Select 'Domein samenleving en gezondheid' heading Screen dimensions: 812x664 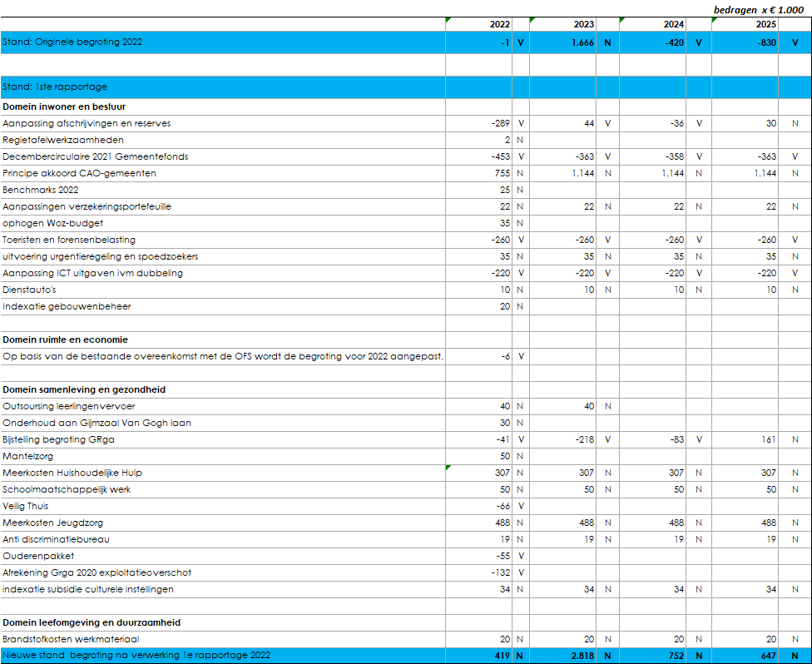coord(84,389)
